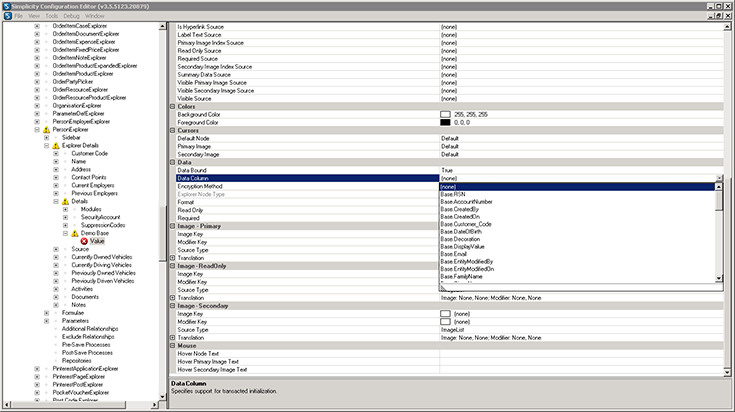Viewport: 735px width, 412px height.
Task: Click the black Foreground Color swatch
Action: pos(445,122)
